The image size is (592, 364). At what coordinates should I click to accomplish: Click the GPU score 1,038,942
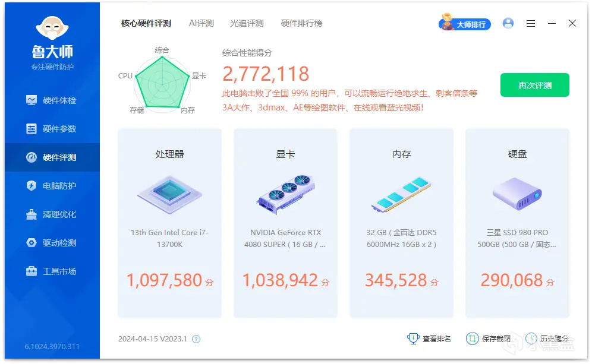click(280, 281)
